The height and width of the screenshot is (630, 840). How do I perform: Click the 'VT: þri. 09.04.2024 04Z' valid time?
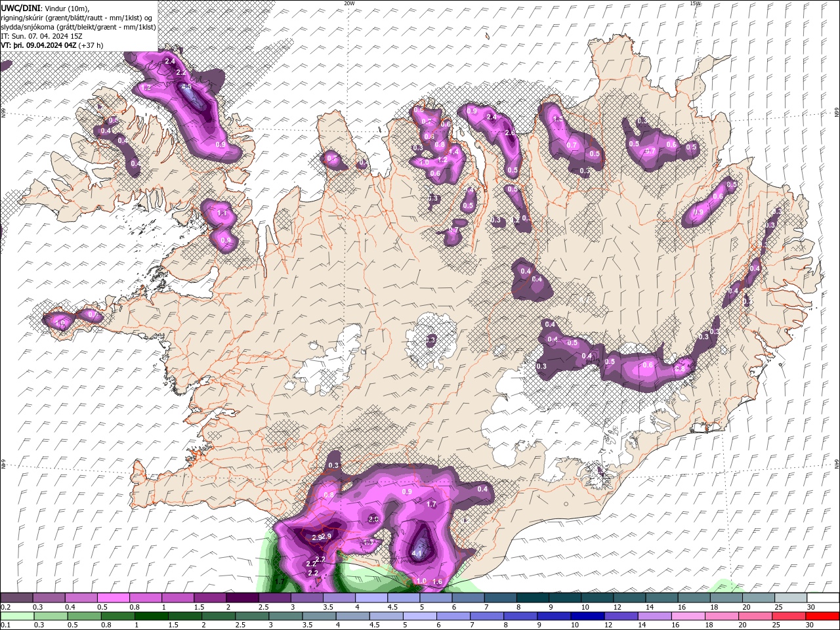[39, 45]
